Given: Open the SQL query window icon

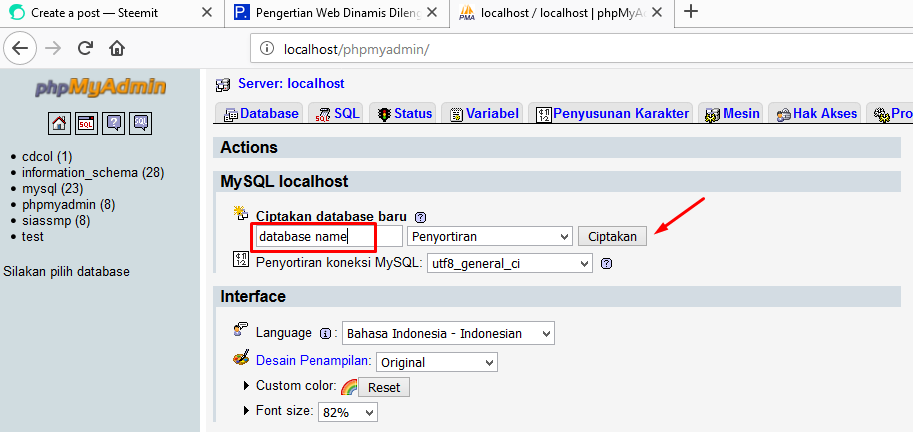Looking at the screenshot, I should [86, 123].
